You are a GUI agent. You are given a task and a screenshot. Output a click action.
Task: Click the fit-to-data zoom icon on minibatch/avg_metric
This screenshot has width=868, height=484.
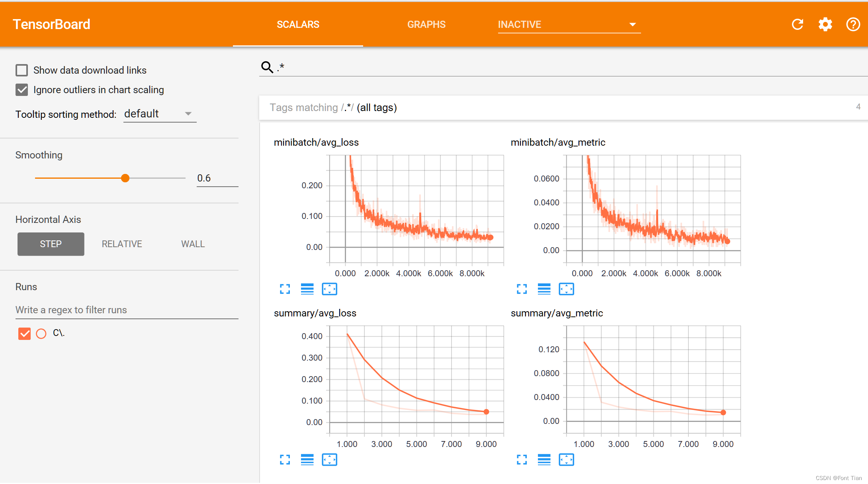[x=566, y=289]
